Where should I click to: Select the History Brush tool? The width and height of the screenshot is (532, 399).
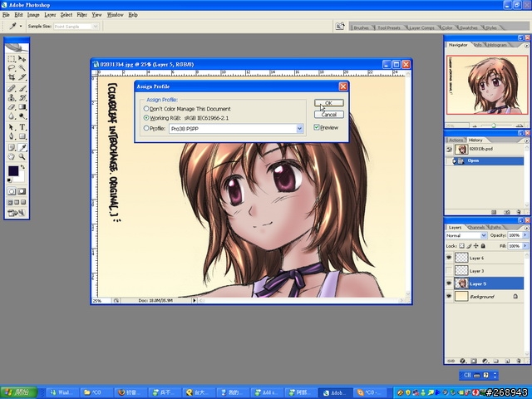[x=22, y=98]
